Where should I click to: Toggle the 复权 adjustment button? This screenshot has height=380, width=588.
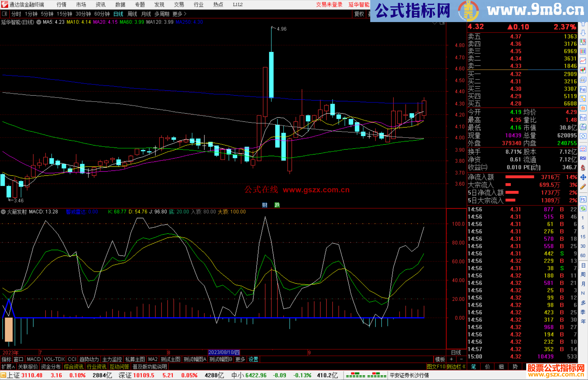(x=359, y=14)
